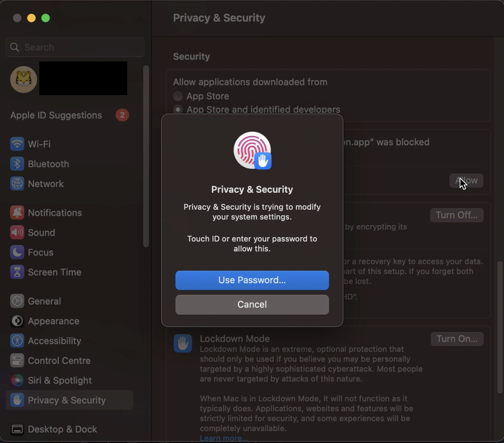504x443 pixels.
Task: Focus the sidebar Search field
Action: click(75, 47)
